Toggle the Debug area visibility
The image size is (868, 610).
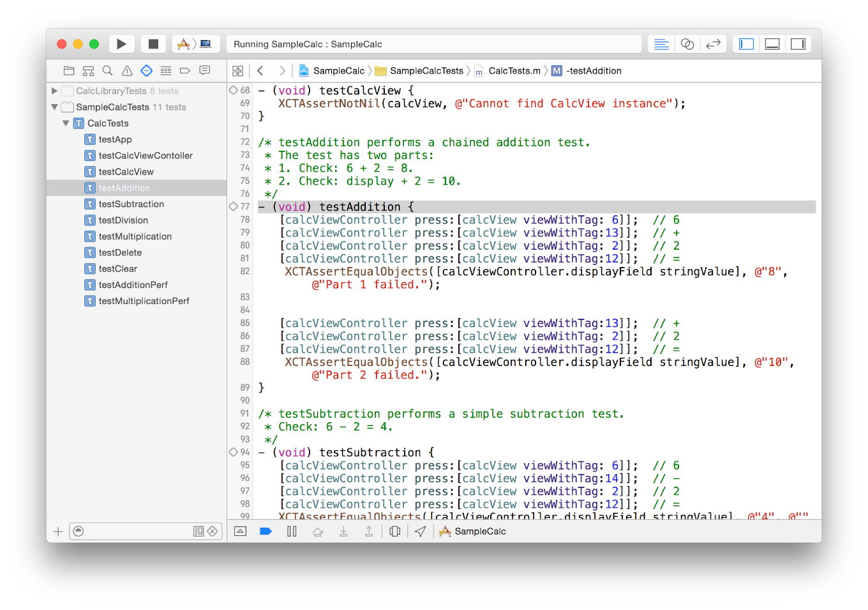point(772,44)
